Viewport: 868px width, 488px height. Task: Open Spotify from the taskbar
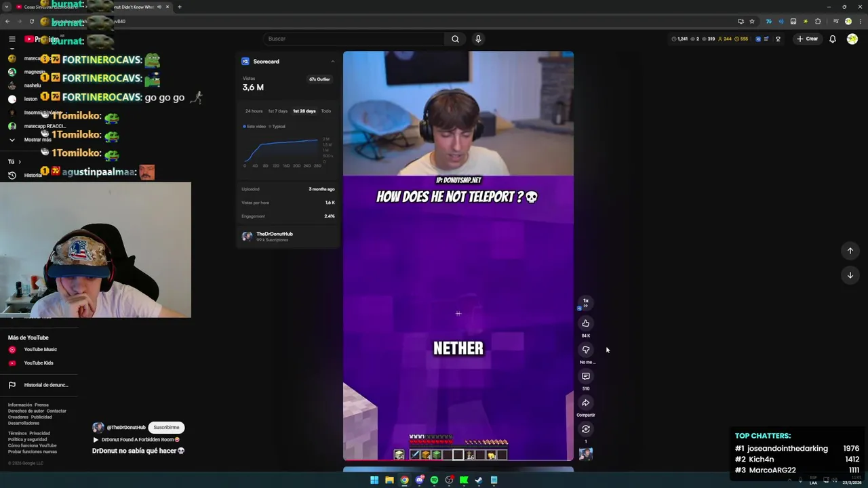pyautogui.click(x=434, y=480)
